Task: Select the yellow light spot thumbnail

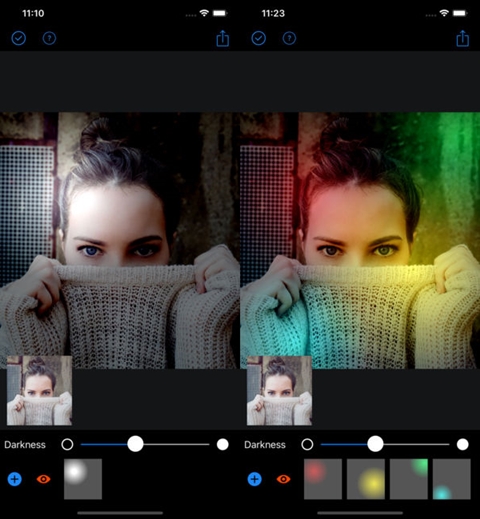Action: [x=366, y=479]
